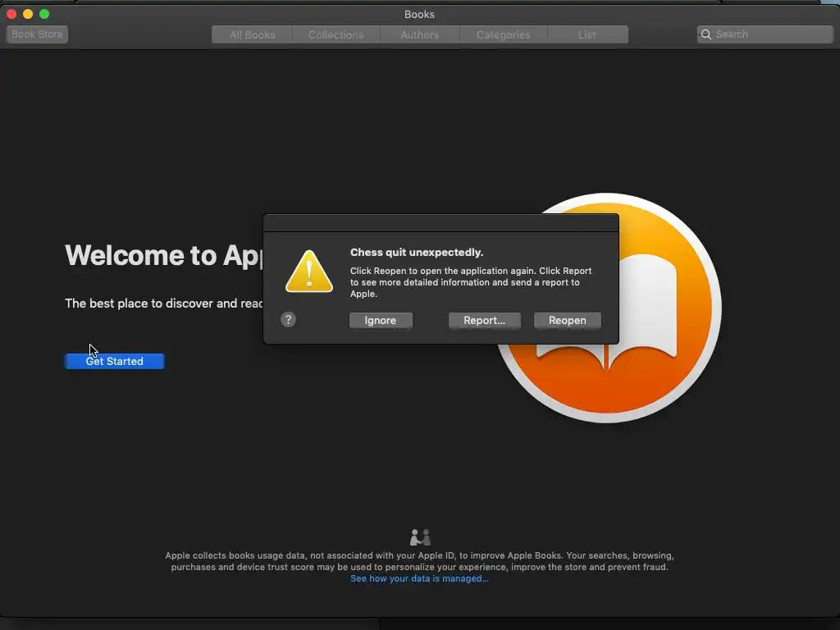This screenshot has width=840, height=630.
Task: Zoom the Books window with the green button
Action: 44,14
